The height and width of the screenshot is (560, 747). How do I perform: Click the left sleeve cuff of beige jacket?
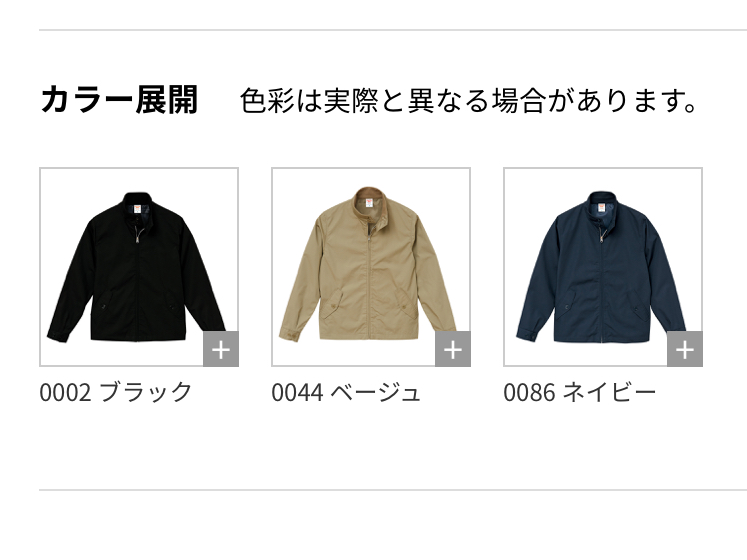[x=290, y=334]
